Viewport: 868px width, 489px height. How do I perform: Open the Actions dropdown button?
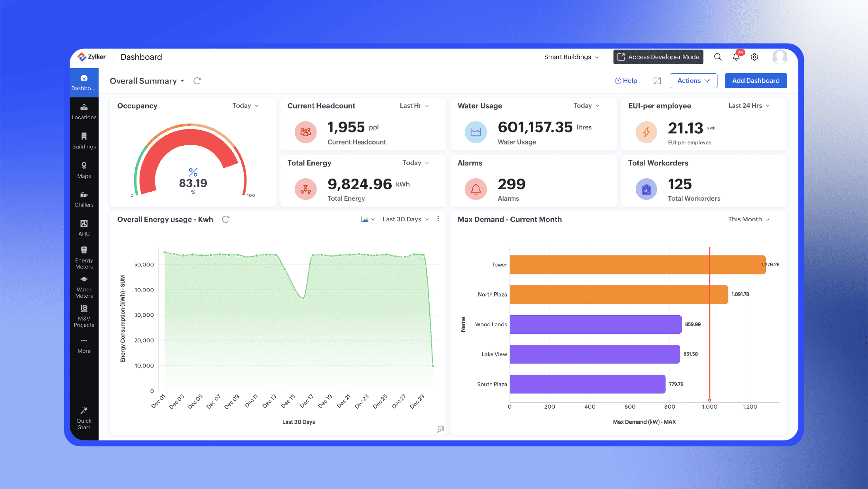694,81
